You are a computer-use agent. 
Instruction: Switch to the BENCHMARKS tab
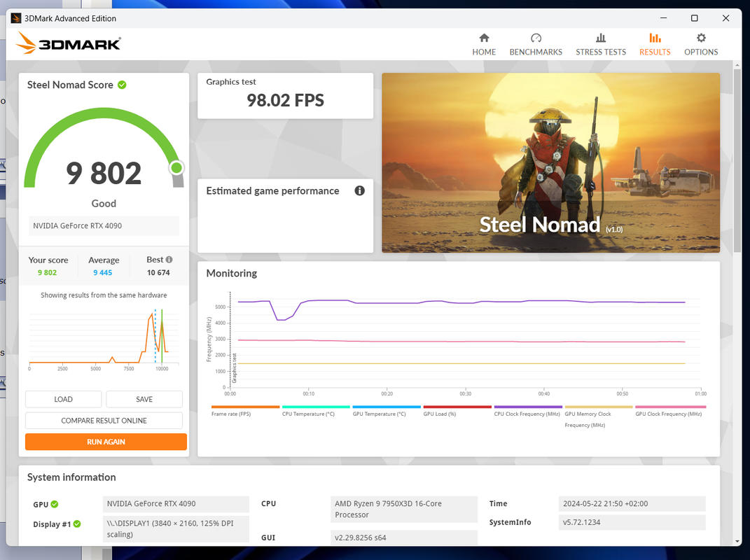click(536, 45)
